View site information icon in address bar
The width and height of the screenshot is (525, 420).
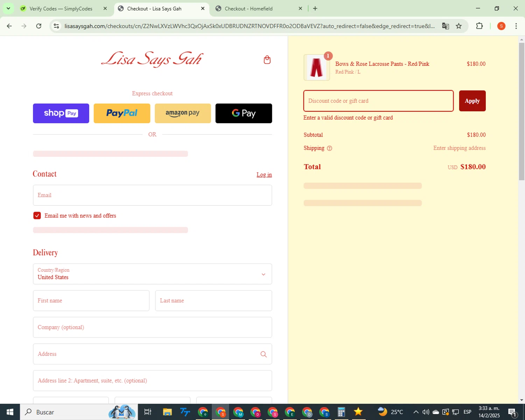point(56,26)
